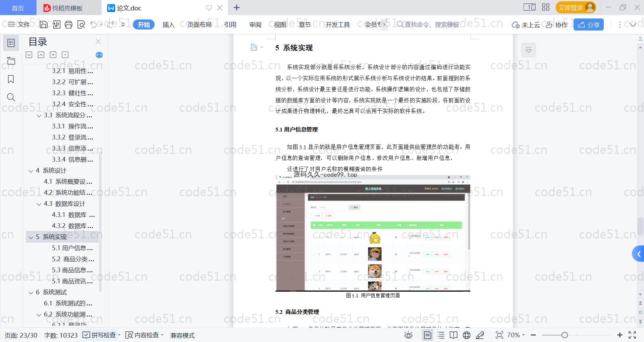Click the outline collapse-all minus icon
Viewport: 644px width, 342px height.
click(x=65, y=55)
